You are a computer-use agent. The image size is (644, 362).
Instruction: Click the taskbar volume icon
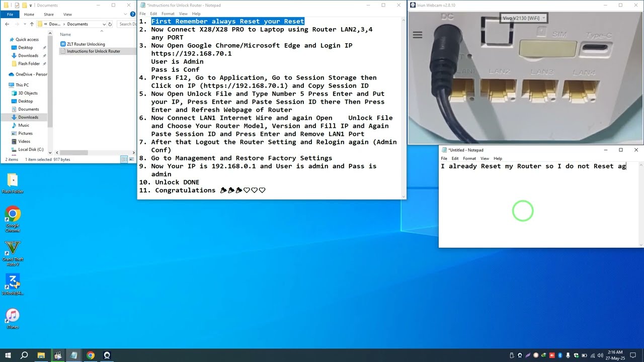click(x=600, y=355)
